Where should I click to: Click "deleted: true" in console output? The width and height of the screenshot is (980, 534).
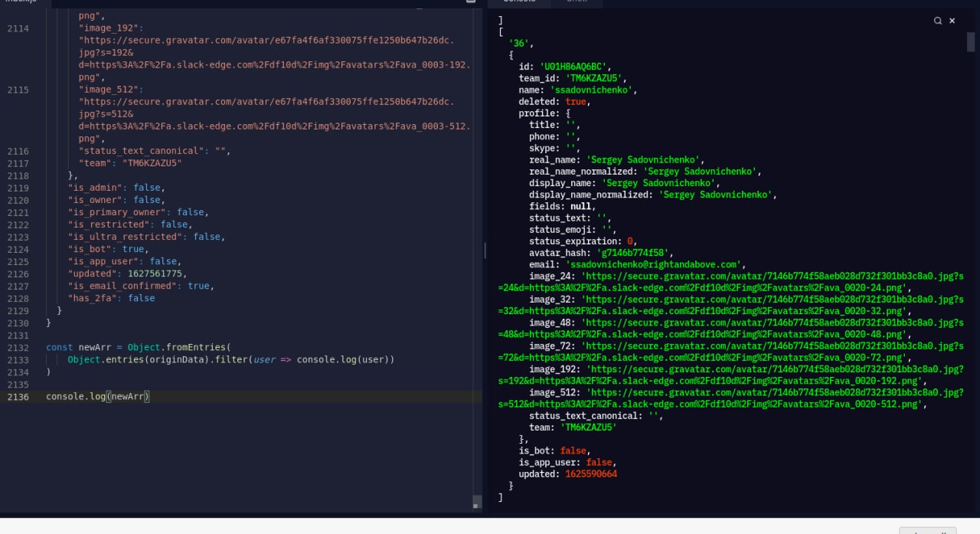tap(554, 101)
